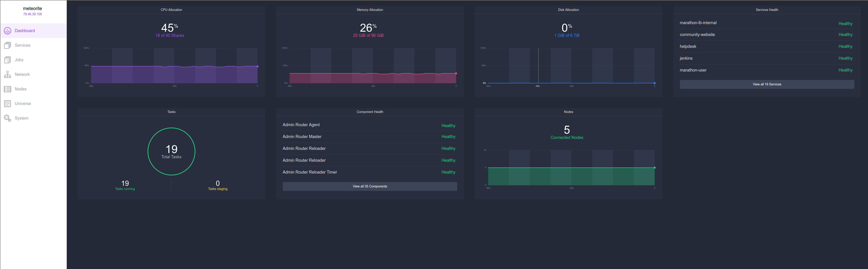The image size is (868, 269).
Task: Click the nodes chart end data point
Action: (654, 168)
